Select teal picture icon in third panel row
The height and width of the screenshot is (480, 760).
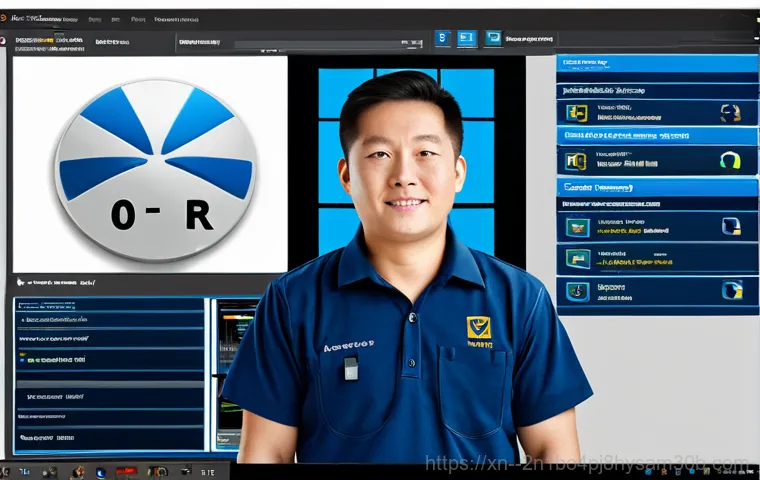click(x=577, y=228)
